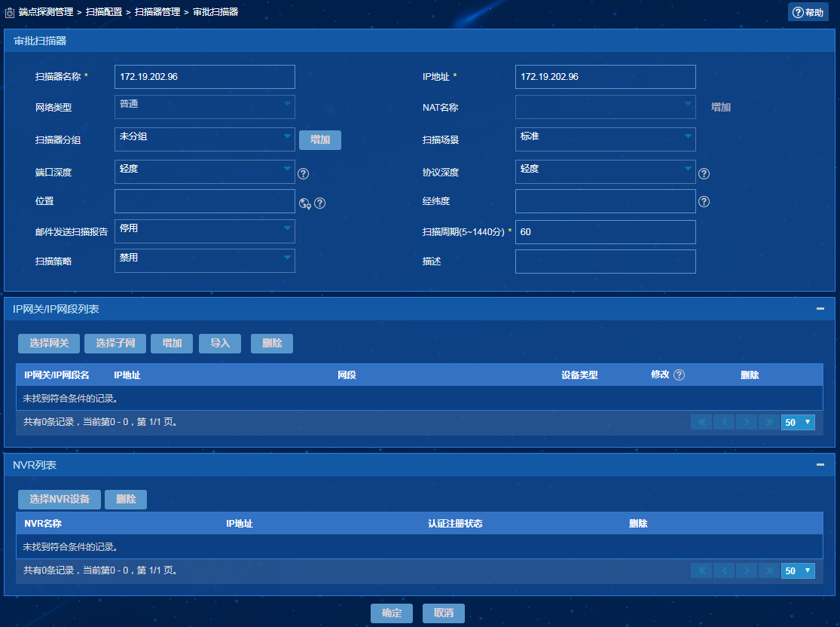Click 增加 in the IP网段 list toolbar
Screen dimensions: 840x627
[172, 344]
